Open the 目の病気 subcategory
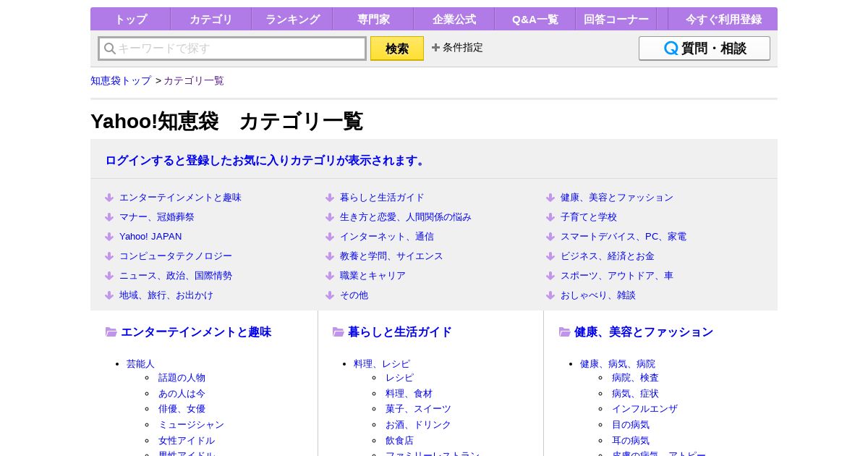Screen dimensions: 868x456 (x=631, y=425)
